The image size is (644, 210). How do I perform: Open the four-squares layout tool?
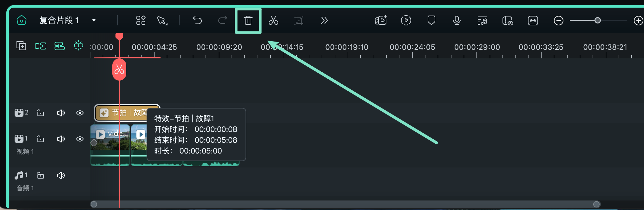tap(141, 20)
